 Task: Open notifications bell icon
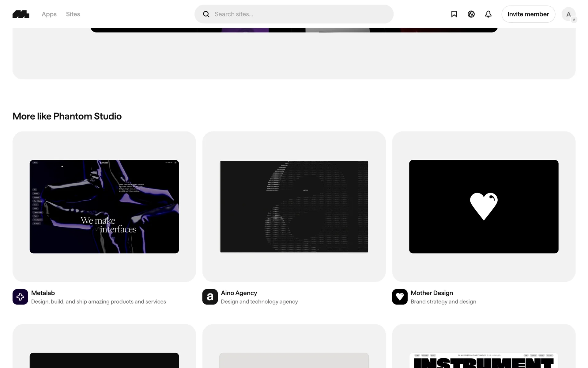488,14
